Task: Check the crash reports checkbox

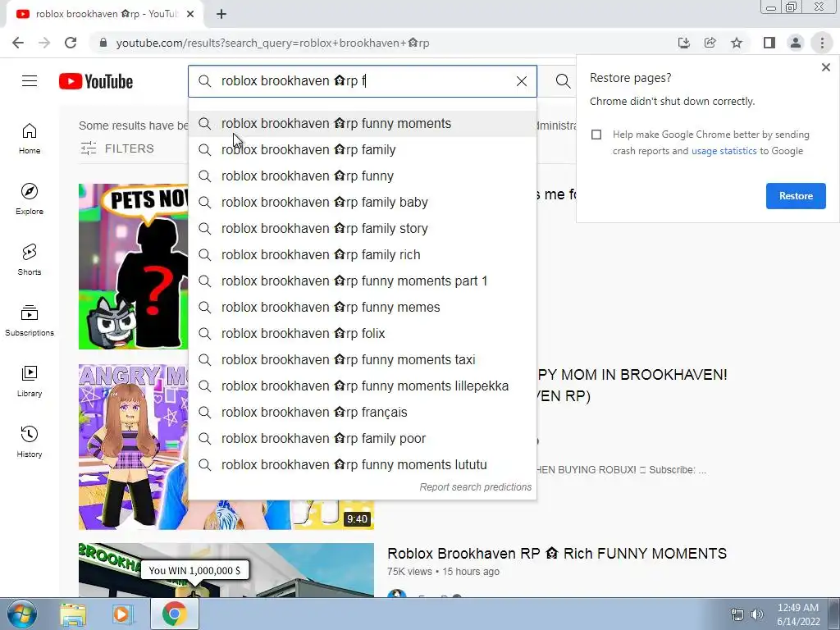Action: point(596,135)
